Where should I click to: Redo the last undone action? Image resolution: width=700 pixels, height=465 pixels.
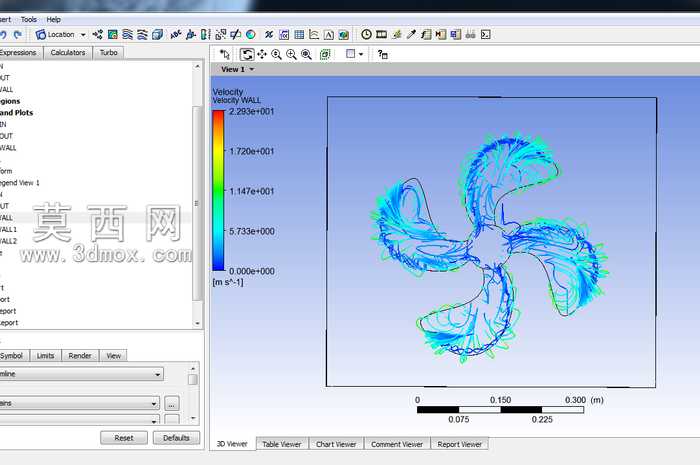(x=18, y=34)
